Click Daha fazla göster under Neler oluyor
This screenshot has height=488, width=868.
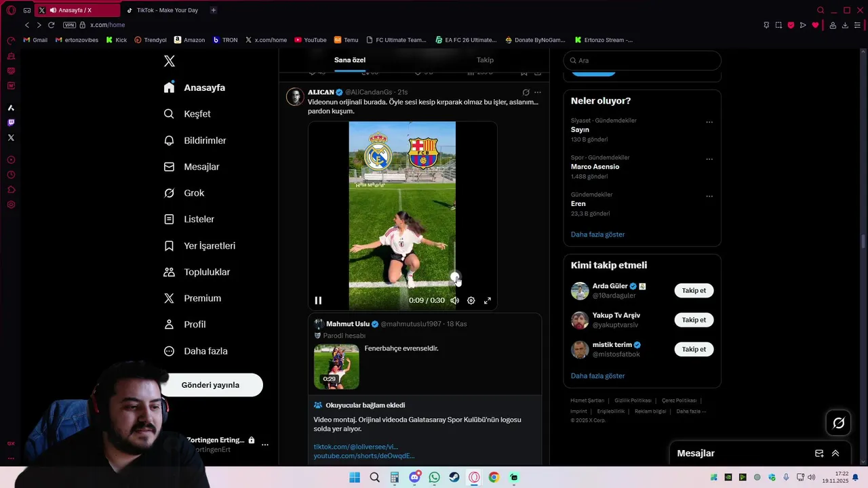pos(598,235)
